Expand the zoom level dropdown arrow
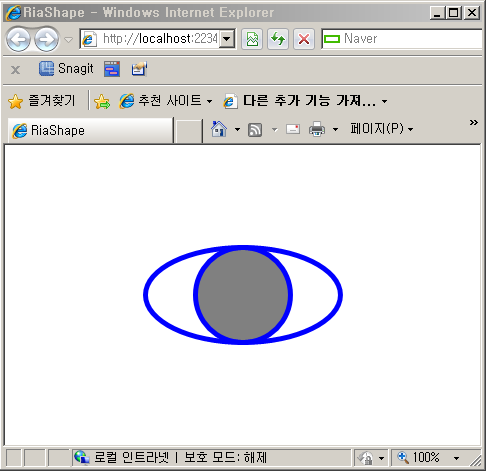This screenshot has width=486, height=471. [456, 458]
